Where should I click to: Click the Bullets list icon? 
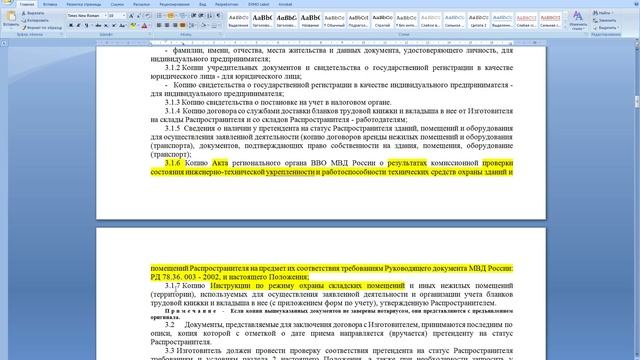tap(160, 16)
